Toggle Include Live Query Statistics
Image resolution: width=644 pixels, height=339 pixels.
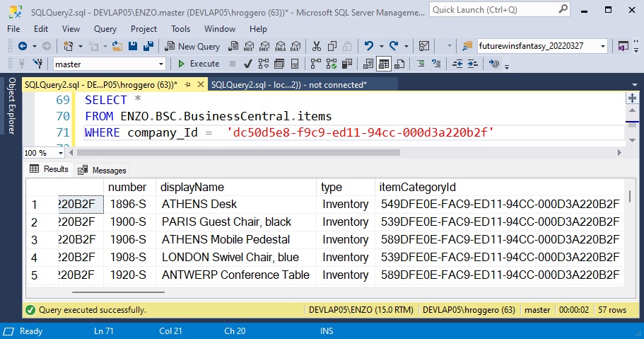click(331, 64)
